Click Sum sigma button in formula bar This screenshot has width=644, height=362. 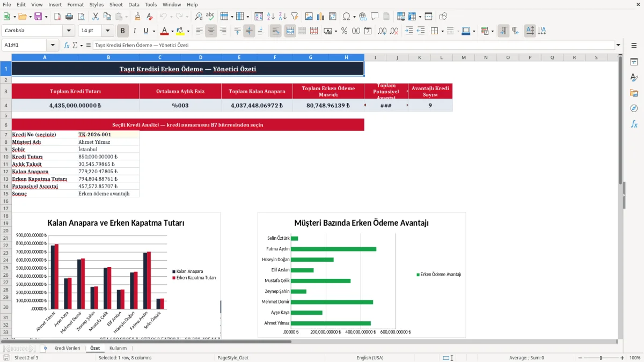pyautogui.click(x=75, y=45)
